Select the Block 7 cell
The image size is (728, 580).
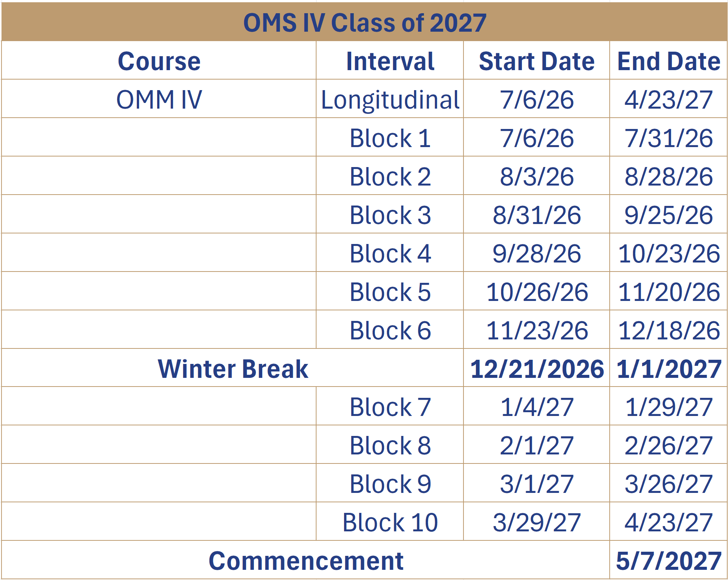coord(390,407)
